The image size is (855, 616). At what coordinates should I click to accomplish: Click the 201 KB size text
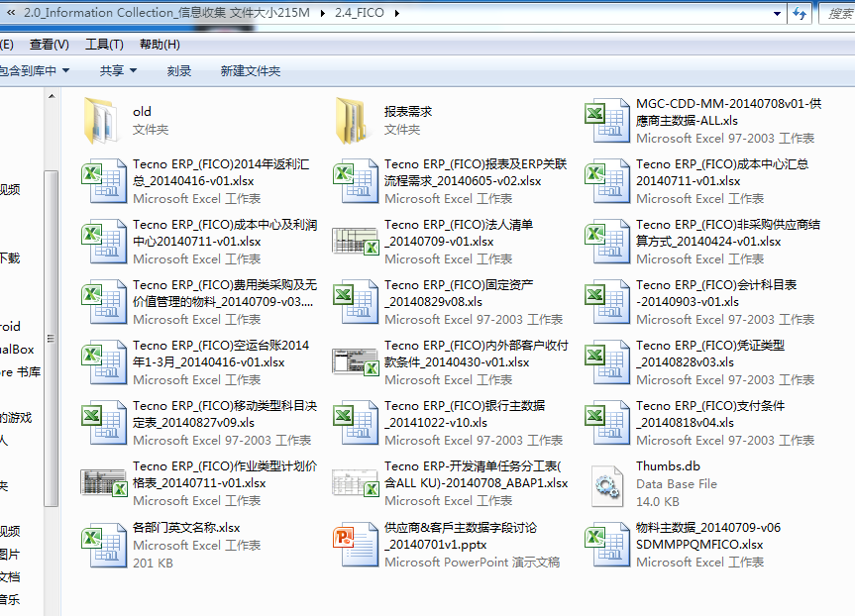[153, 563]
